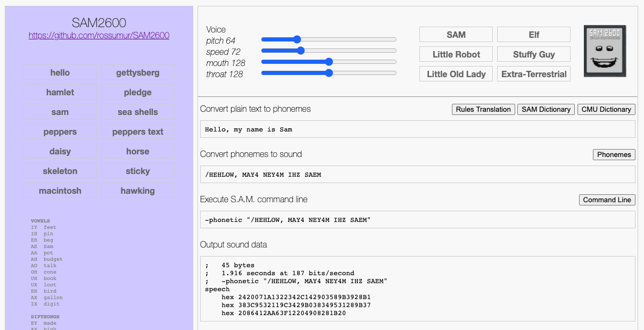Pick the Little Robot voice
The height and width of the screenshot is (330, 644).
point(456,54)
